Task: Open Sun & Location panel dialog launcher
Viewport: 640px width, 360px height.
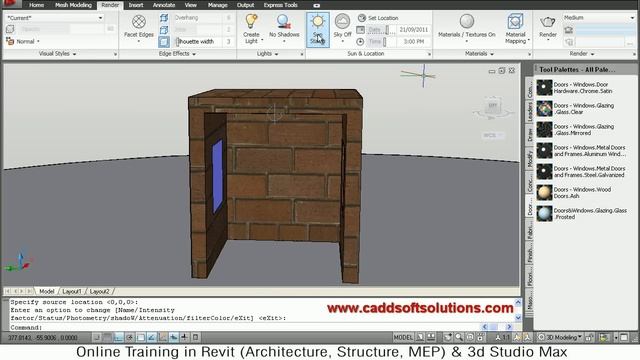Action: (x=429, y=54)
